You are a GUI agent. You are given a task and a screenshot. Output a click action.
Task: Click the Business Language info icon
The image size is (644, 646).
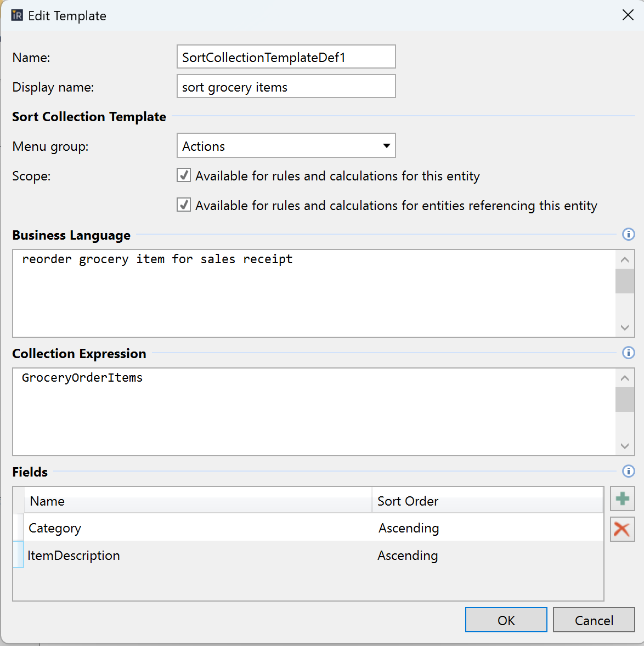pos(628,235)
